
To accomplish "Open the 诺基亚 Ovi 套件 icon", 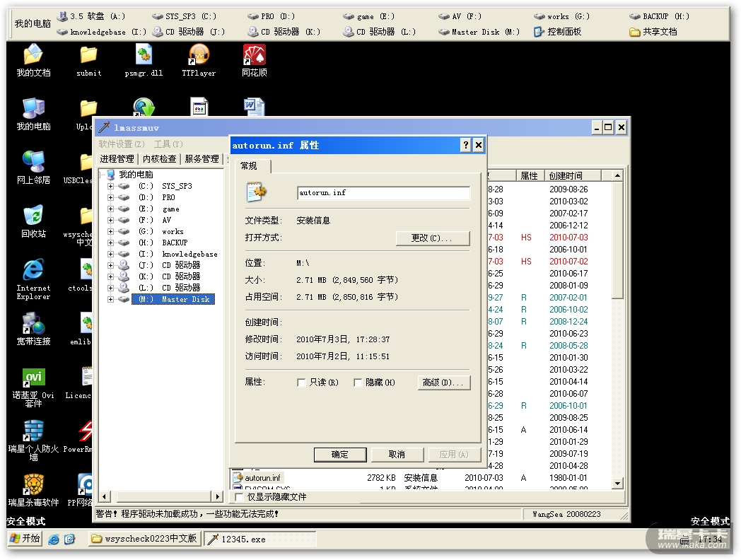I will tap(33, 378).
